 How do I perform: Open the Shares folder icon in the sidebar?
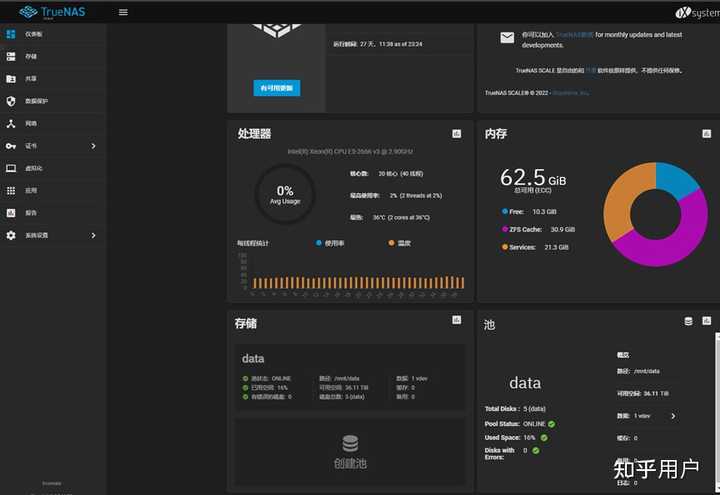11,79
